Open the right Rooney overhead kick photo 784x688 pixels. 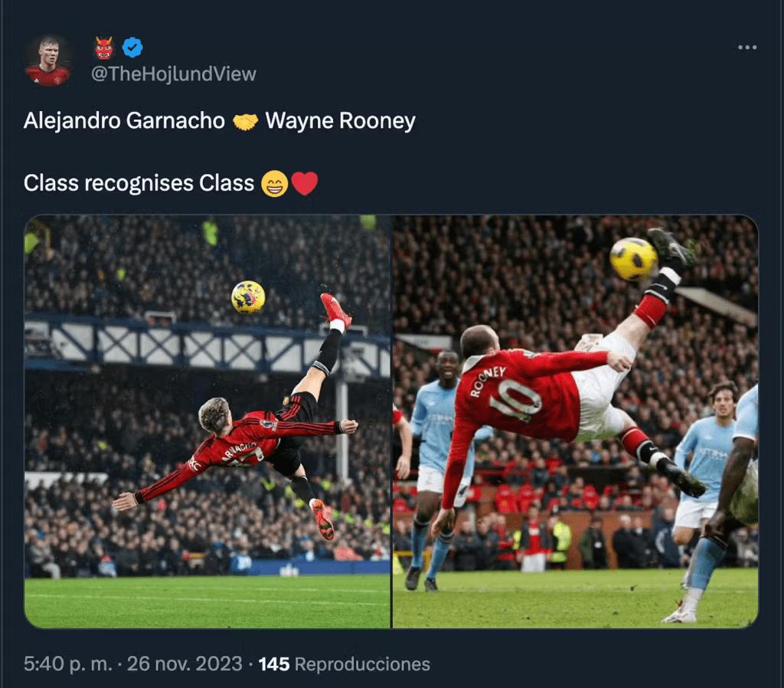click(576, 421)
